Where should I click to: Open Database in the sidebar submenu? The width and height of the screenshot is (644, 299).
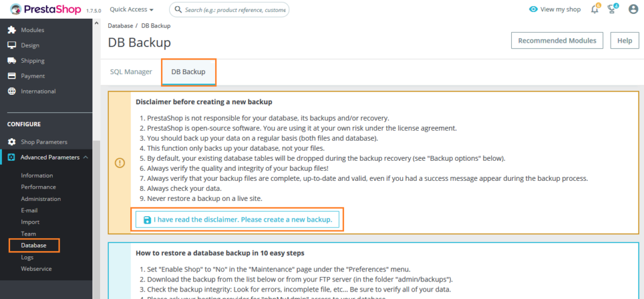pyautogui.click(x=33, y=245)
